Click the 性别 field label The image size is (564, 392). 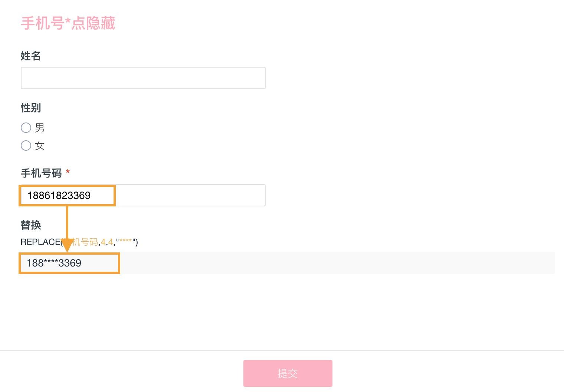[31, 108]
